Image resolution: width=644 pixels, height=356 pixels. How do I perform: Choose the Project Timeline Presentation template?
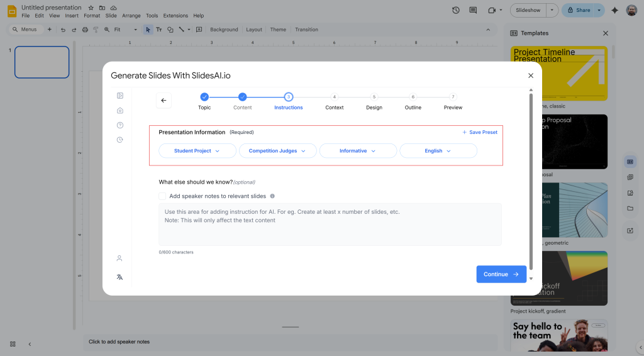559,74
